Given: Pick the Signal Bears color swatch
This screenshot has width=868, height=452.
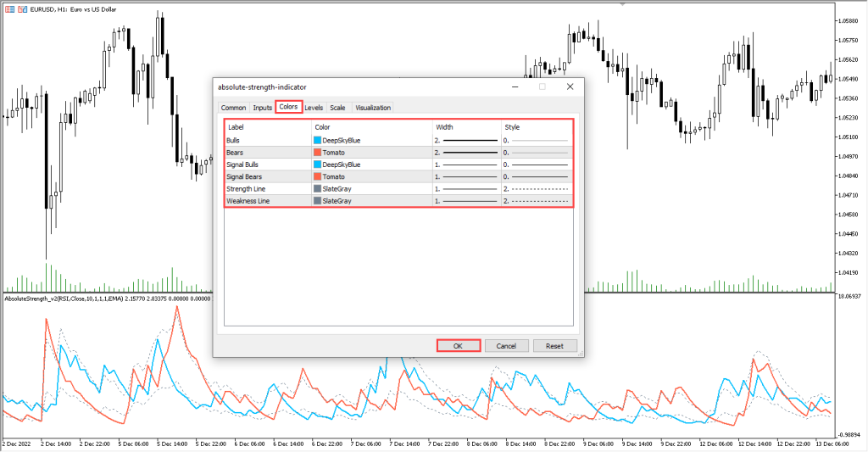Looking at the screenshot, I should pyautogui.click(x=318, y=176).
